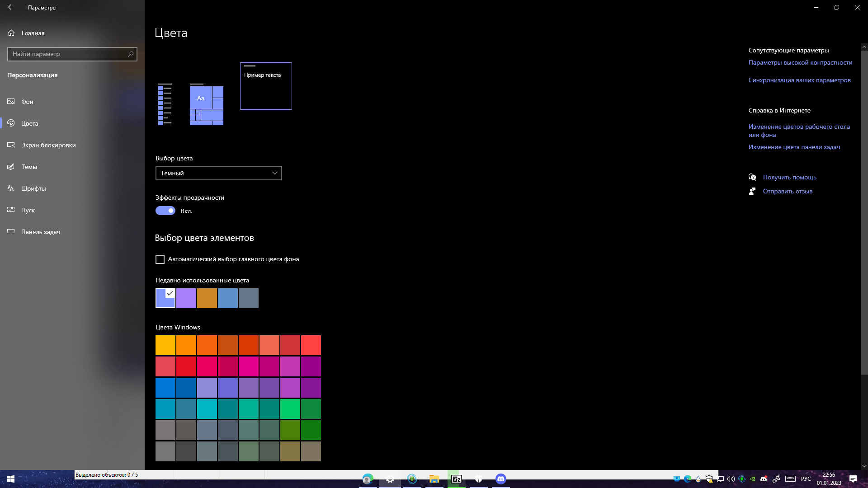Click the network tray icon

coord(720,479)
